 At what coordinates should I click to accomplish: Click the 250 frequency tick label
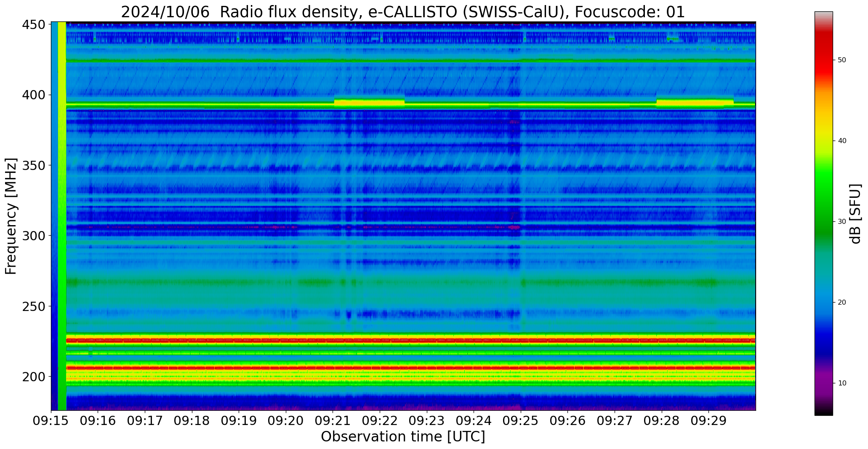coord(33,306)
